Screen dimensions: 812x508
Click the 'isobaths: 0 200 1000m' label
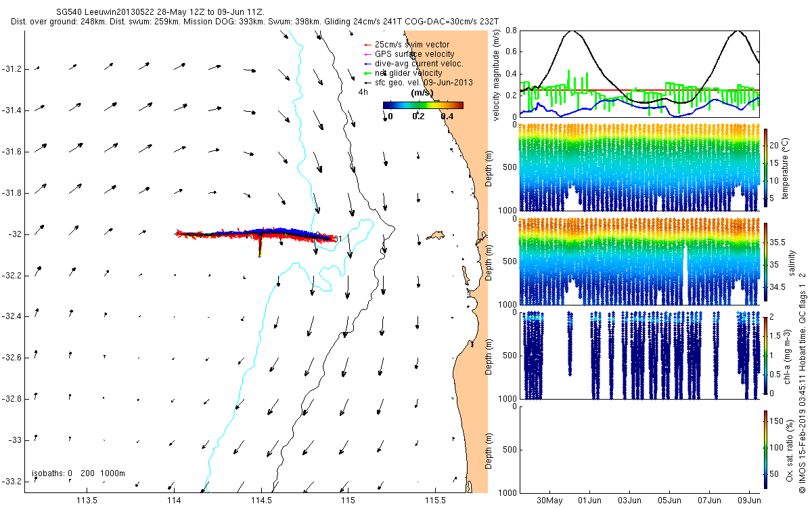(78, 473)
